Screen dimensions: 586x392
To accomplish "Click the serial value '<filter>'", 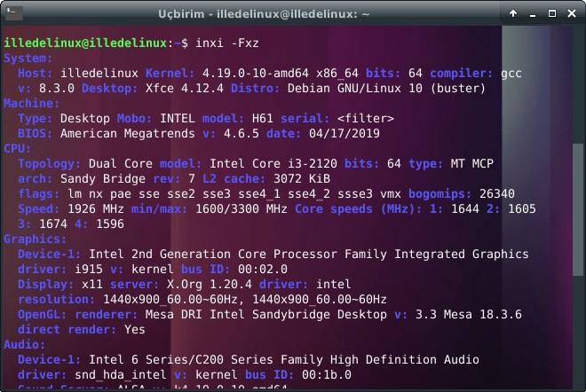I will point(366,119).
